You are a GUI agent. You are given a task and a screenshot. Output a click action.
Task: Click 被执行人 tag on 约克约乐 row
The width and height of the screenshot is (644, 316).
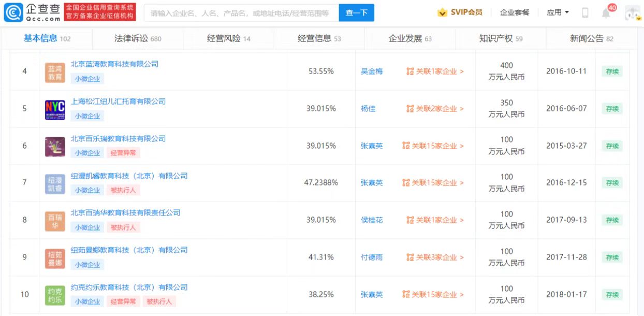click(x=159, y=301)
